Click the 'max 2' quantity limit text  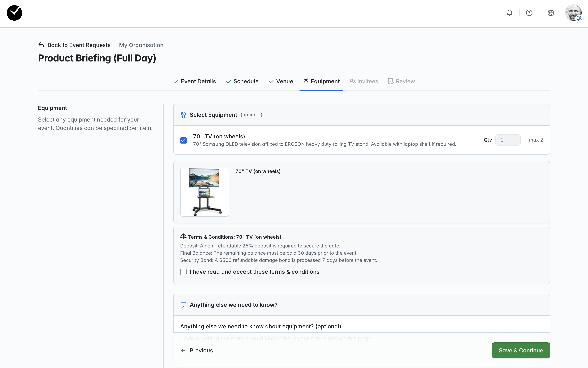point(536,140)
